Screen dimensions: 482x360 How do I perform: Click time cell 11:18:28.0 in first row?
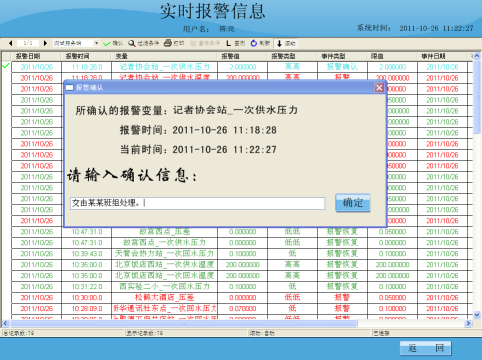86,67
